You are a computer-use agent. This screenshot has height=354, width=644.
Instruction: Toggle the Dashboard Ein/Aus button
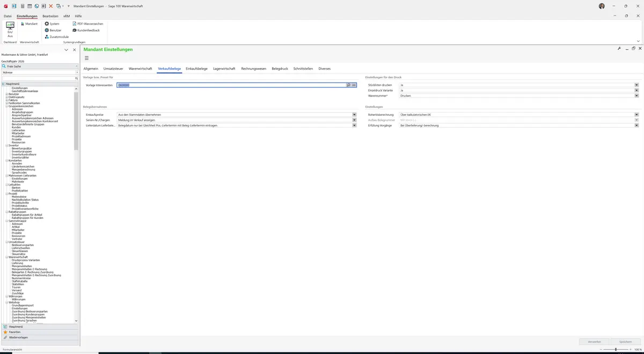pos(10,29)
